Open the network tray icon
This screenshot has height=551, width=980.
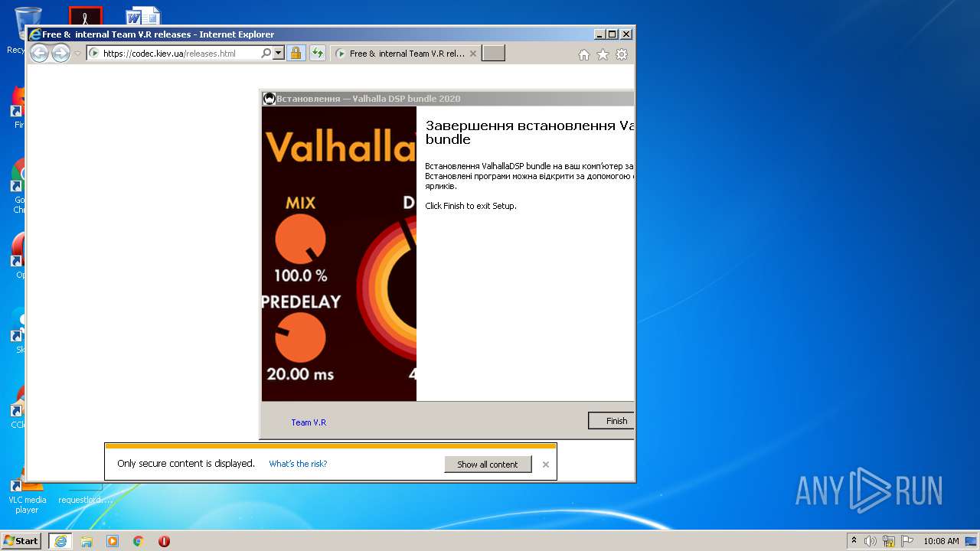pyautogui.click(x=889, y=541)
